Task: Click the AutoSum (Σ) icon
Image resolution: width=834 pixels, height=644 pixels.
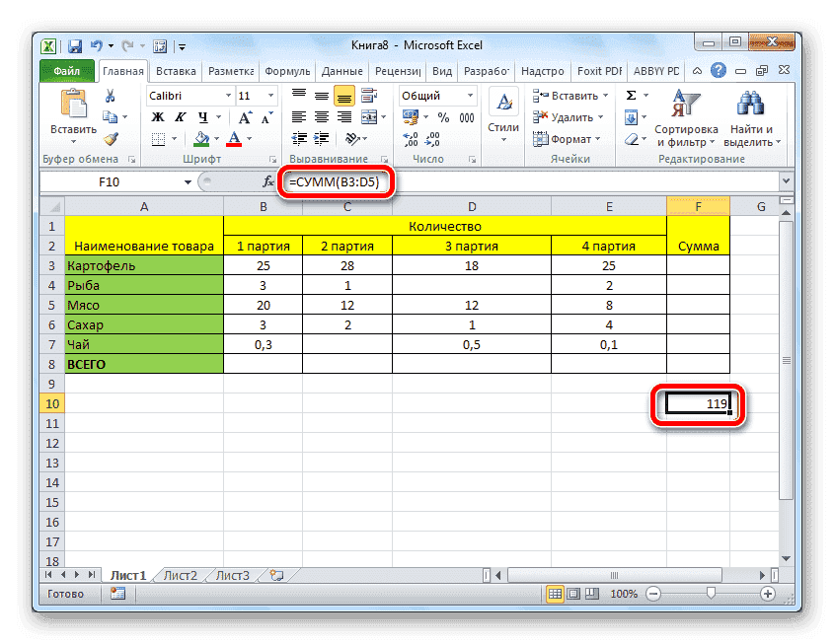Action: click(631, 95)
